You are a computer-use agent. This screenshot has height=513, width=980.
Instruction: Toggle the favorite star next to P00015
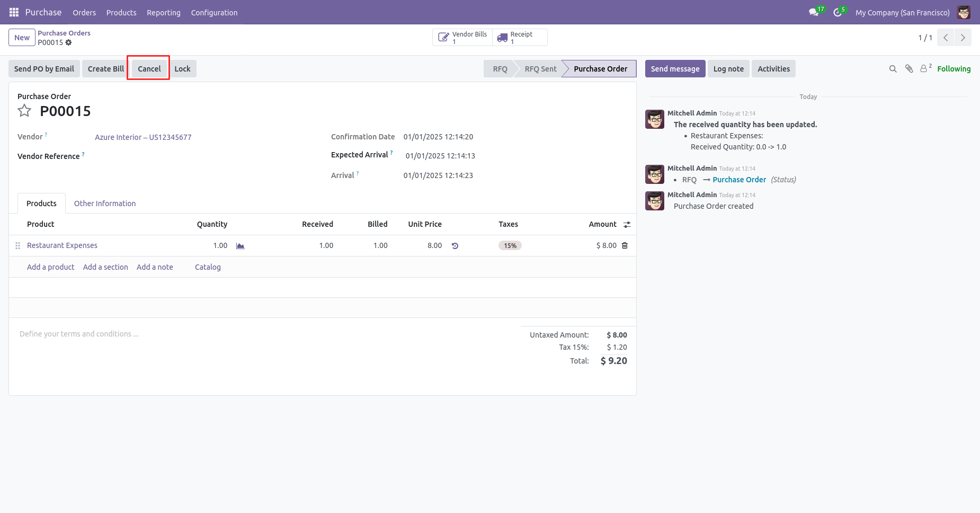point(24,111)
